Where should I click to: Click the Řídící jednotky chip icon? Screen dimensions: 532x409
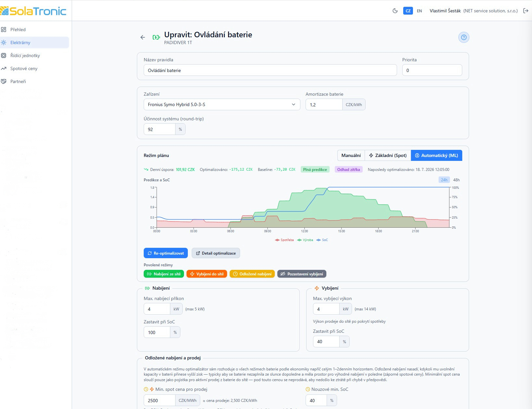[4, 55]
